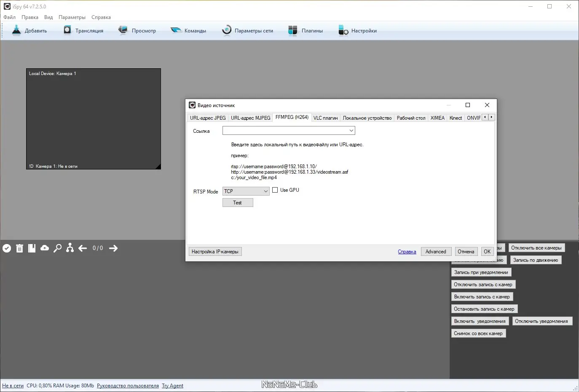Click the Плагины toolbar item
This screenshot has height=392, width=579.
click(306, 30)
